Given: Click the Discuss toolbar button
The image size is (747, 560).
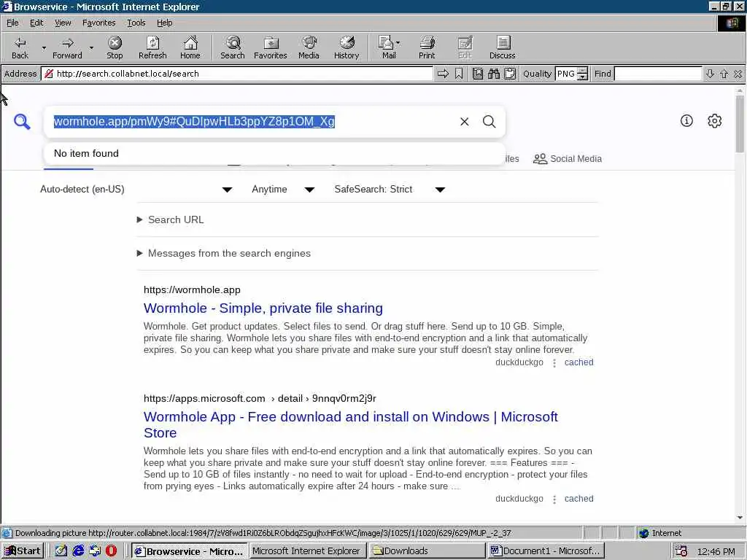Looking at the screenshot, I should pos(502,47).
